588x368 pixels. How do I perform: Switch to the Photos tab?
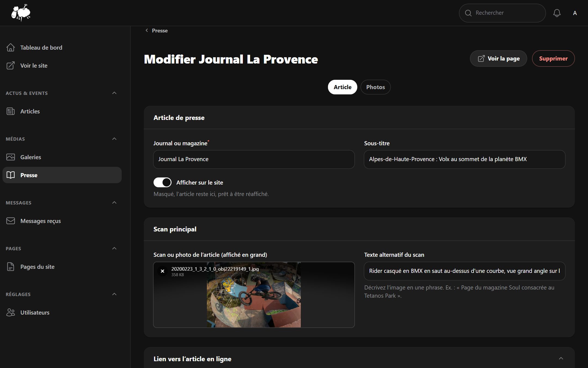tap(375, 87)
